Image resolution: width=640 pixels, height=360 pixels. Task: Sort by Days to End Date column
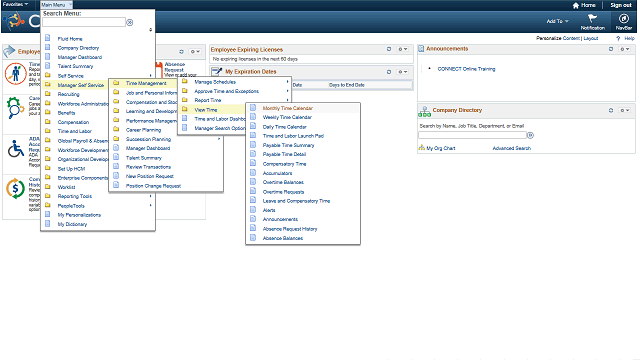347,85
